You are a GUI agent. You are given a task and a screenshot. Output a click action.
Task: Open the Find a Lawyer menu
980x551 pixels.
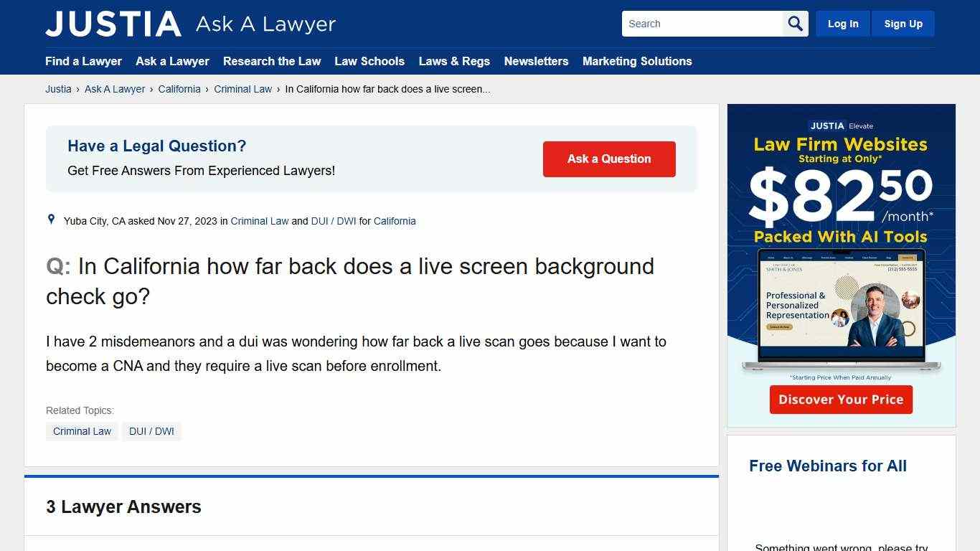[x=83, y=62]
